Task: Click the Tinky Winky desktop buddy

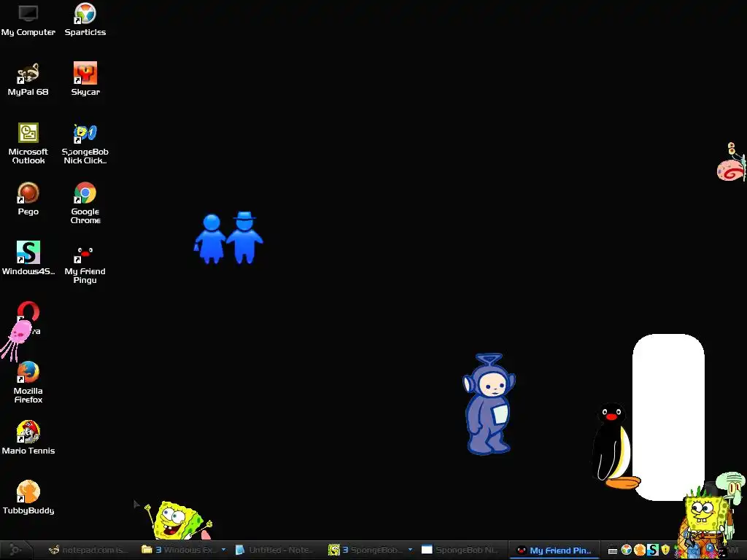Action: click(489, 404)
